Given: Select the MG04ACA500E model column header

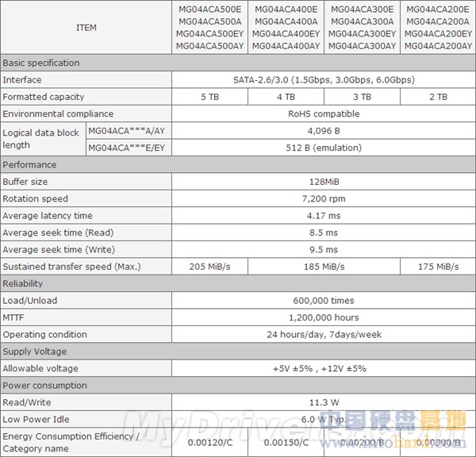Looking at the screenshot, I should (x=209, y=27).
